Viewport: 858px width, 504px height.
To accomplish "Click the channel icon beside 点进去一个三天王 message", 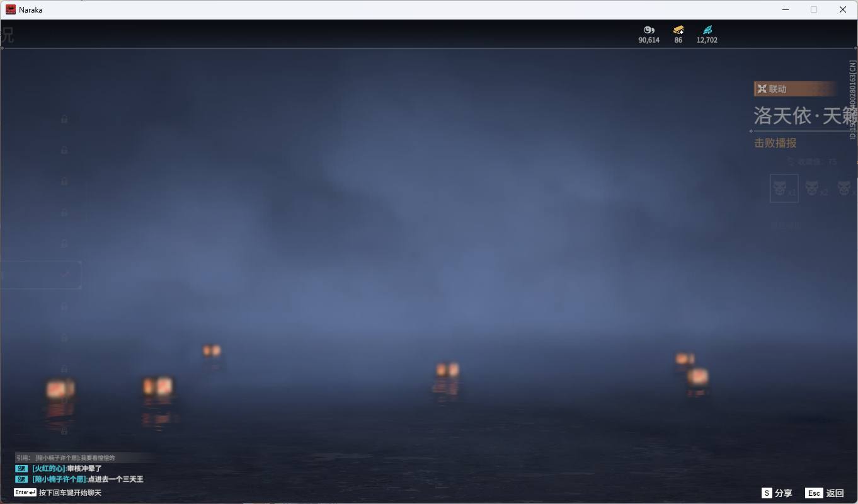I will point(21,479).
